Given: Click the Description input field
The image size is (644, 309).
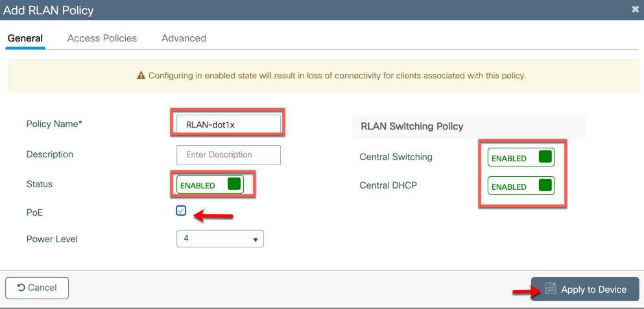Looking at the screenshot, I should point(228,155).
